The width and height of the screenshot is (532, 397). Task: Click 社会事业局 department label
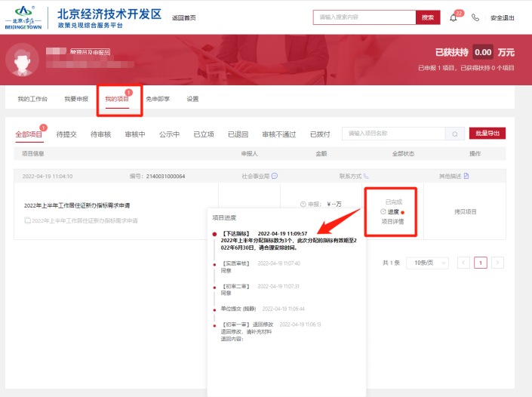coord(256,176)
